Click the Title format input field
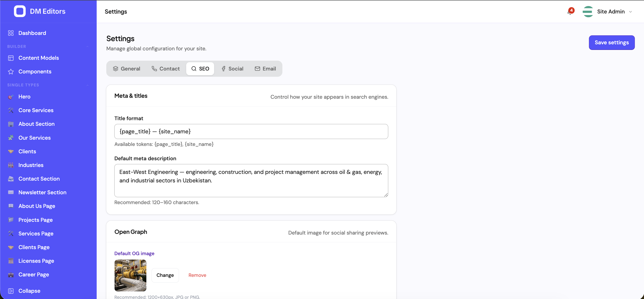 coord(251,132)
